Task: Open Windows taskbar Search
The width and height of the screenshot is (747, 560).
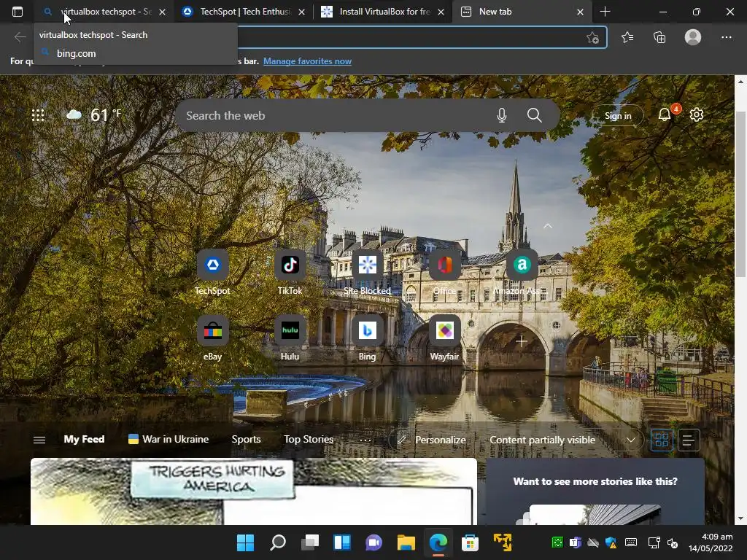Action: (278, 542)
